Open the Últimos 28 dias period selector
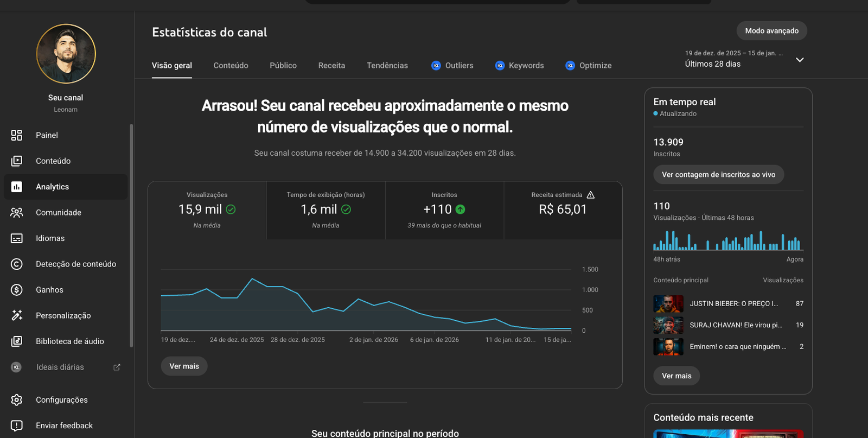The height and width of the screenshot is (438, 868). 744,59
